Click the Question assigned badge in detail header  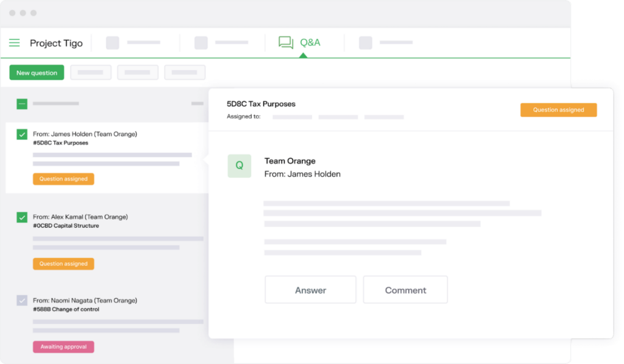558,110
